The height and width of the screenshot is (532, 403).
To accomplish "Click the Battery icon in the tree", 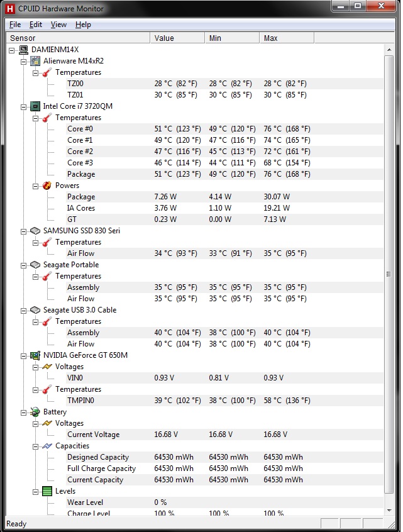I will coord(35,412).
